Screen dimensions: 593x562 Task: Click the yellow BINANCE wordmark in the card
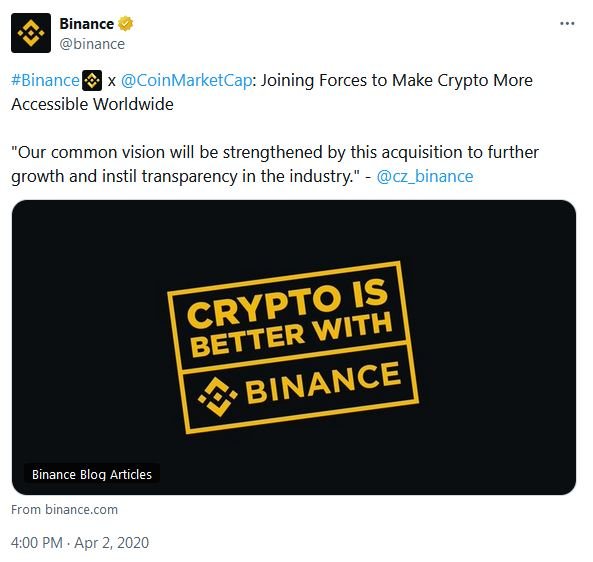pos(323,382)
